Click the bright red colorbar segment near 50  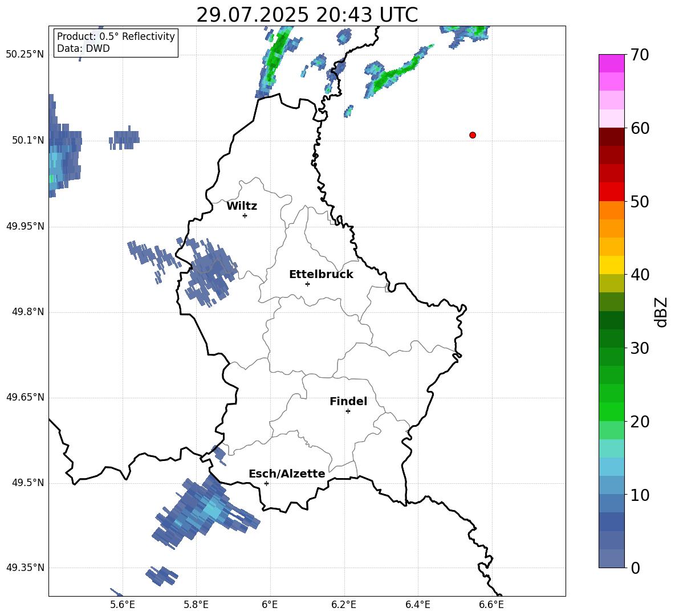pyautogui.click(x=611, y=191)
